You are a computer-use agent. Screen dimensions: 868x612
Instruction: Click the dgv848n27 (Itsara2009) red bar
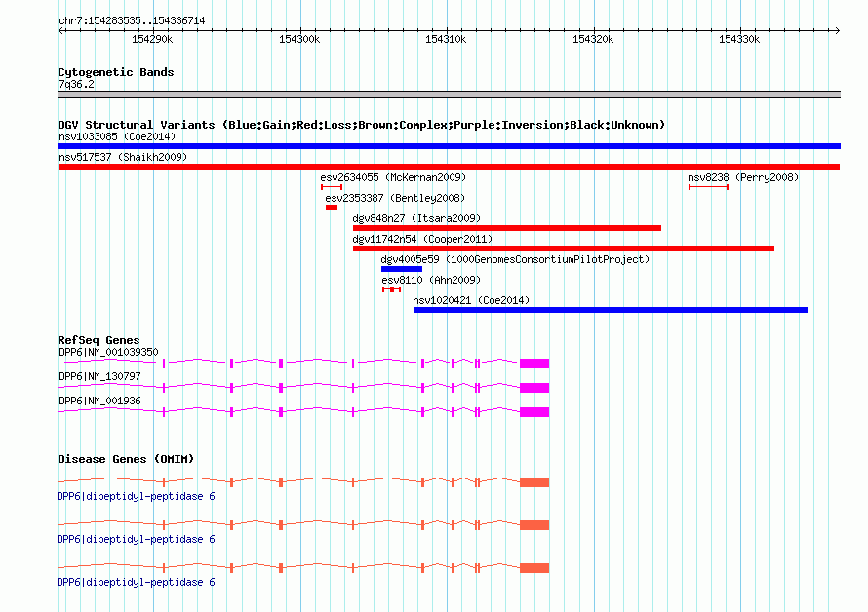pos(507,228)
